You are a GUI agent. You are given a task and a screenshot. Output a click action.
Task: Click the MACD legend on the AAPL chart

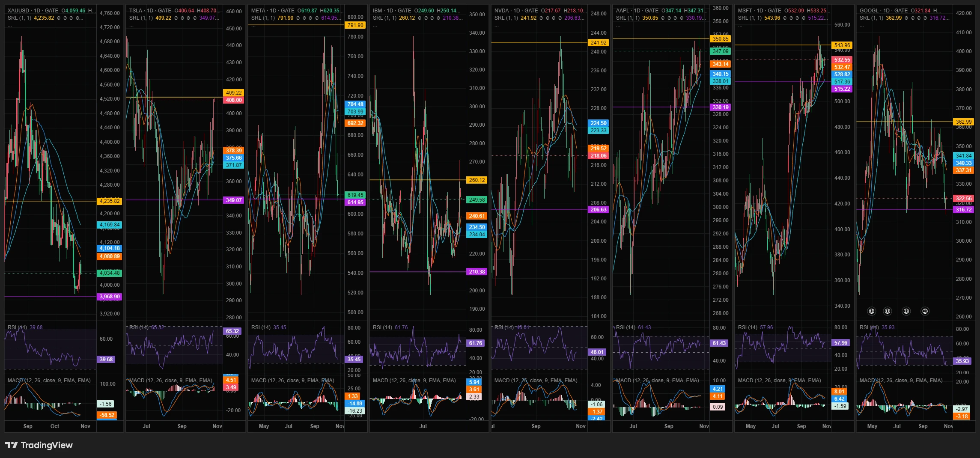pos(659,381)
